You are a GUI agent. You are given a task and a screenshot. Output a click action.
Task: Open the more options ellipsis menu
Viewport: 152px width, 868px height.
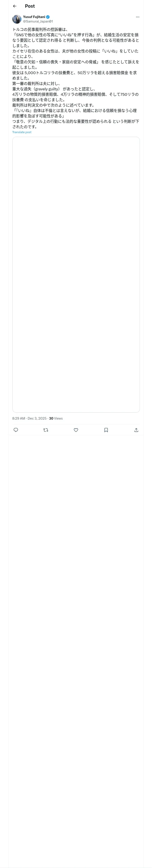(138, 17)
